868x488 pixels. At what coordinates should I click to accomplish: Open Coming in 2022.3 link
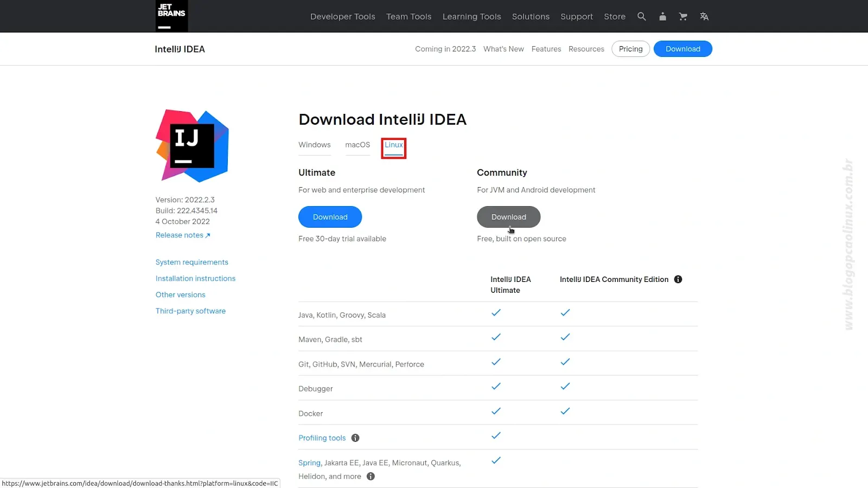coord(445,49)
